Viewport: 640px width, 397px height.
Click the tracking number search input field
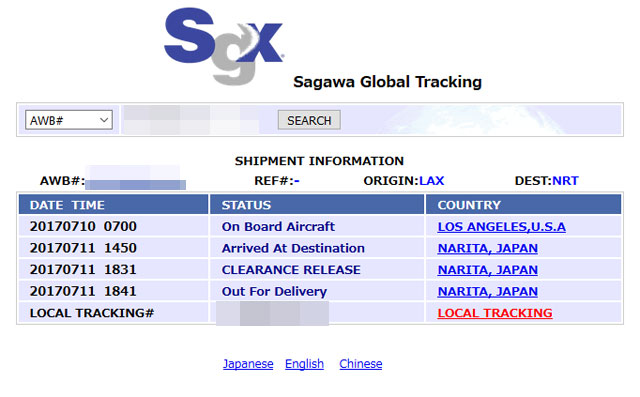pos(191,120)
